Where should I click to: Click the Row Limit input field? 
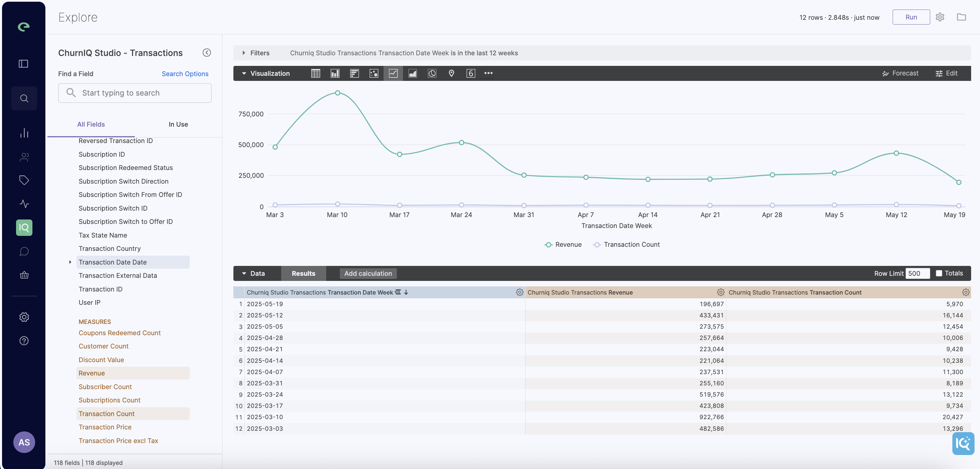tap(918, 273)
